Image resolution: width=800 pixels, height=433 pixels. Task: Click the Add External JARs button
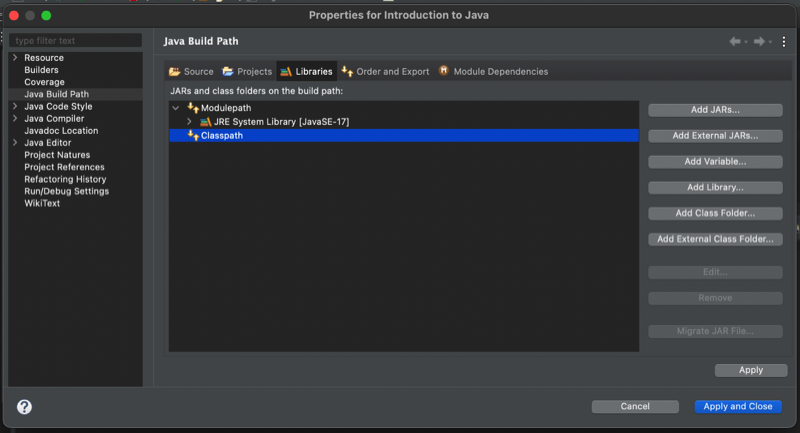[714, 135]
